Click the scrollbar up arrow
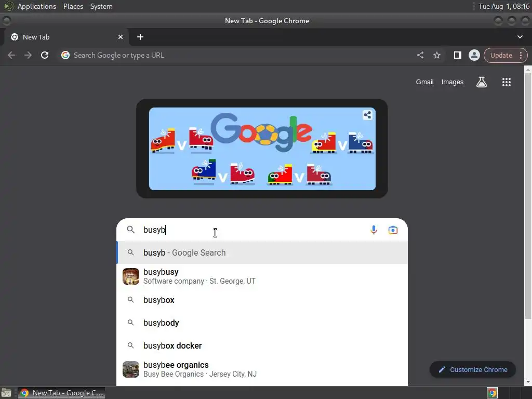This screenshot has width=532, height=399. [x=528, y=69]
